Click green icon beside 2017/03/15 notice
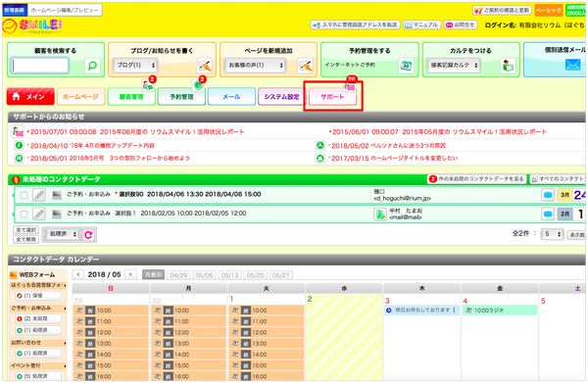This screenshot has width=588, height=383. point(319,158)
